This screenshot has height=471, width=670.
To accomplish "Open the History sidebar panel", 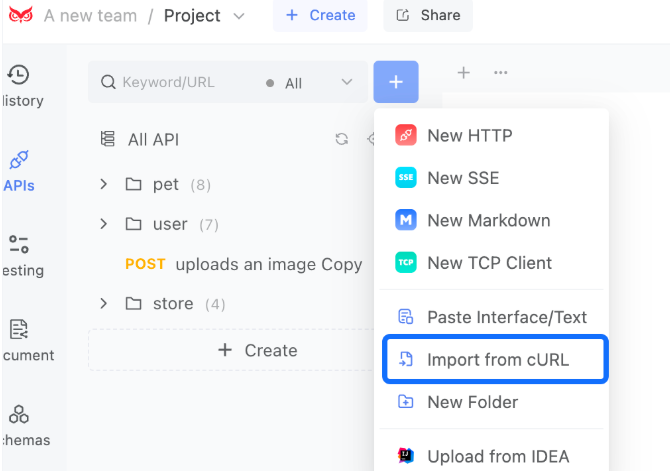I will pyautogui.click(x=21, y=86).
